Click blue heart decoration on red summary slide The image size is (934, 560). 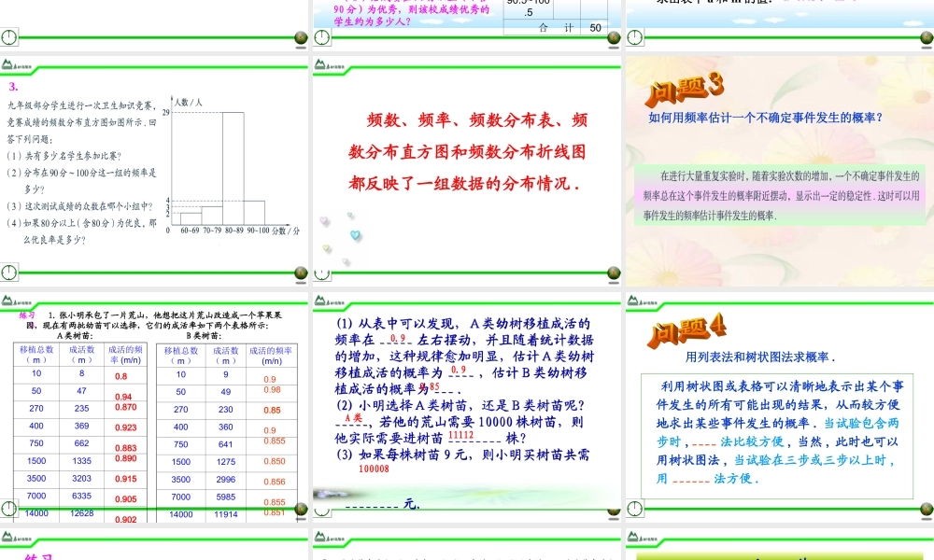pos(355,235)
